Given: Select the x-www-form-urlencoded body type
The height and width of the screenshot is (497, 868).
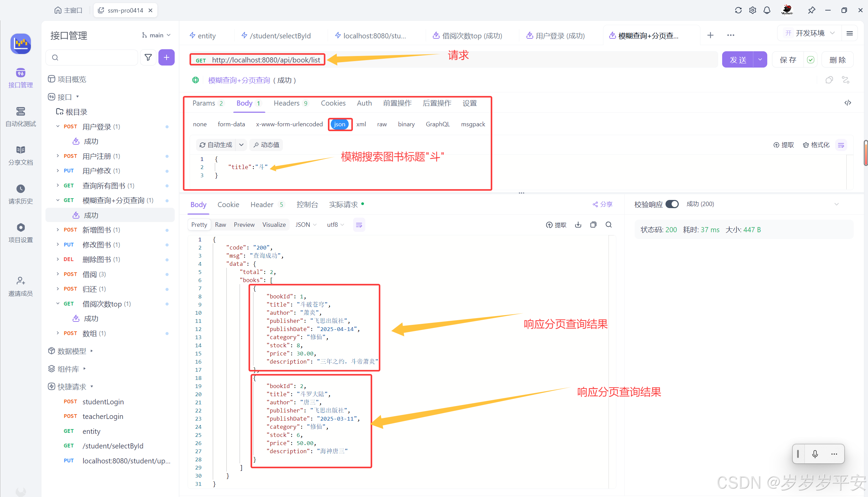Looking at the screenshot, I should pyautogui.click(x=289, y=124).
